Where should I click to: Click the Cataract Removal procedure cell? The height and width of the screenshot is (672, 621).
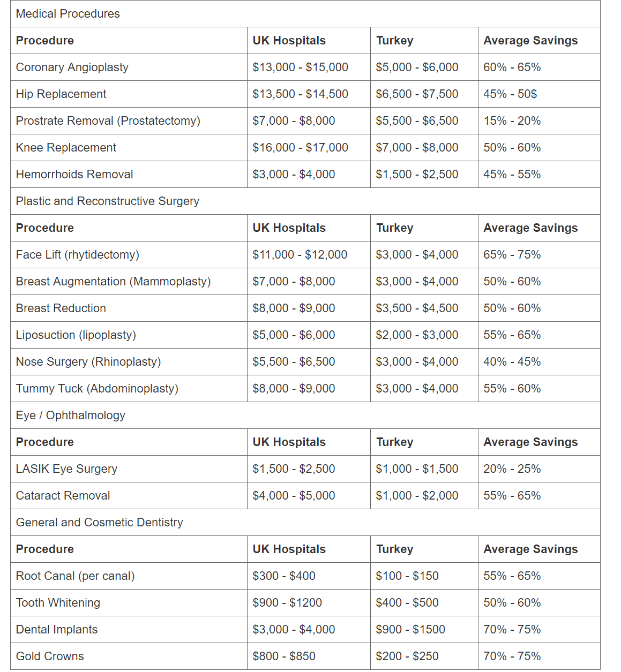[63, 496]
